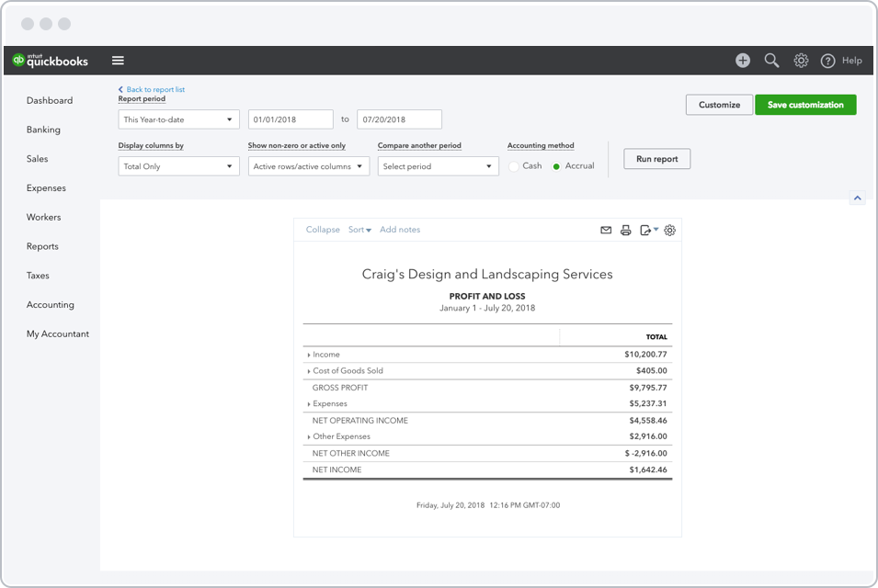Open My Accountant in sidebar
The width and height of the screenshot is (878, 588).
coord(58,334)
